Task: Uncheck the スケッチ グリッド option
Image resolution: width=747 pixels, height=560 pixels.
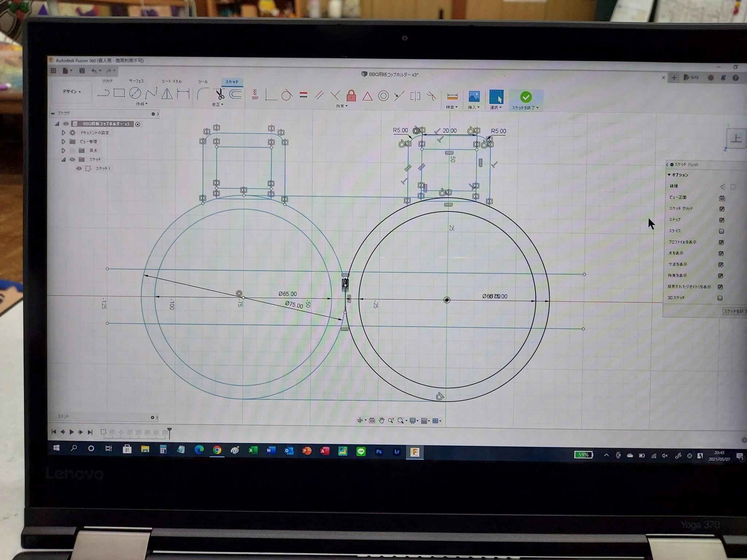Action: [x=721, y=209]
